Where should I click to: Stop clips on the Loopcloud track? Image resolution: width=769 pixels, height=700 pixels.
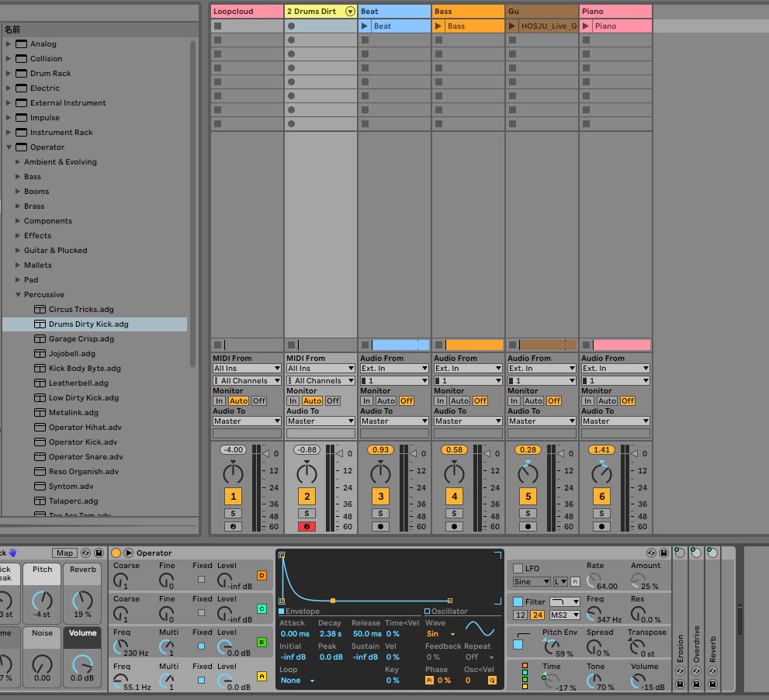(218, 345)
